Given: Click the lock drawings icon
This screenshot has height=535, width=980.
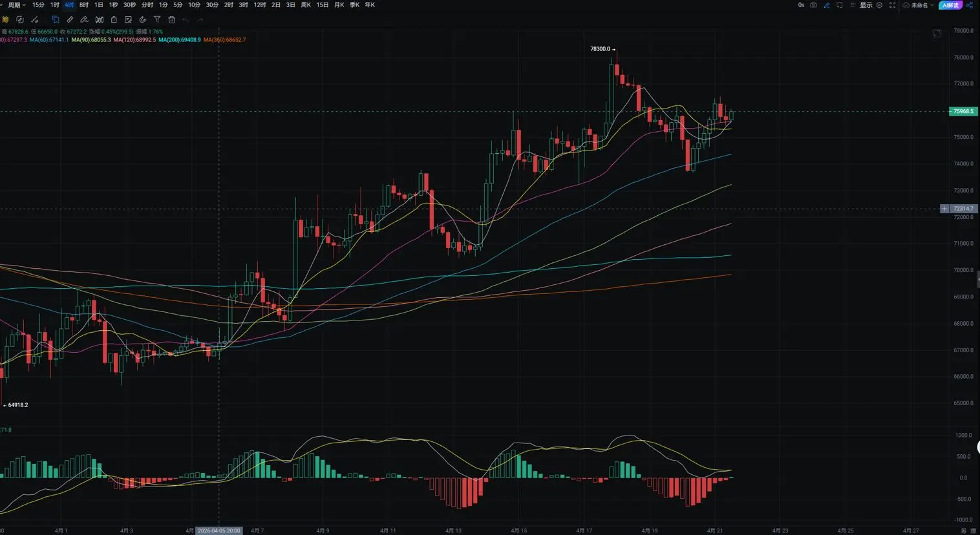Looking at the screenshot, I should [x=114, y=19].
